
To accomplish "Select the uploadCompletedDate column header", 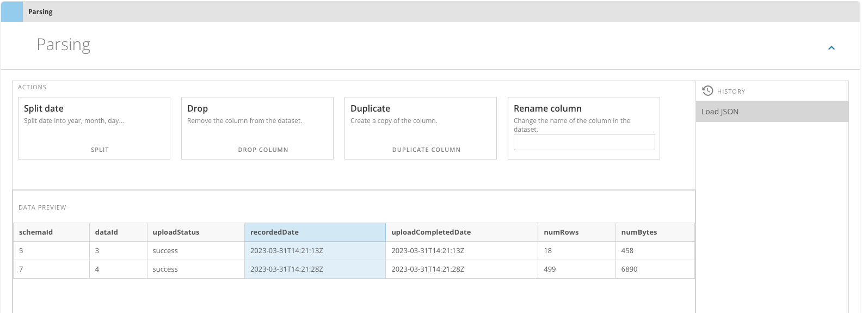I will 461,232.
